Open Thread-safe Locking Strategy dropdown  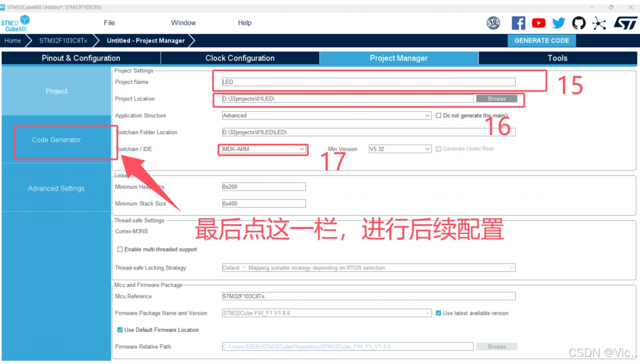(x=369, y=267)
